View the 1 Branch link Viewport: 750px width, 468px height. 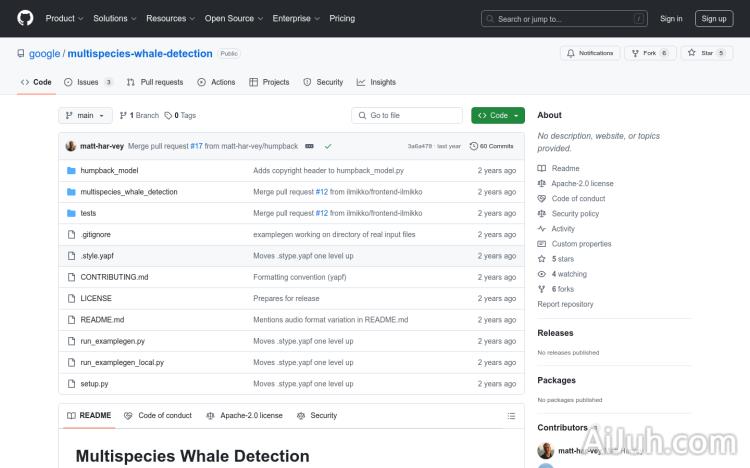(x=139, y=115)
